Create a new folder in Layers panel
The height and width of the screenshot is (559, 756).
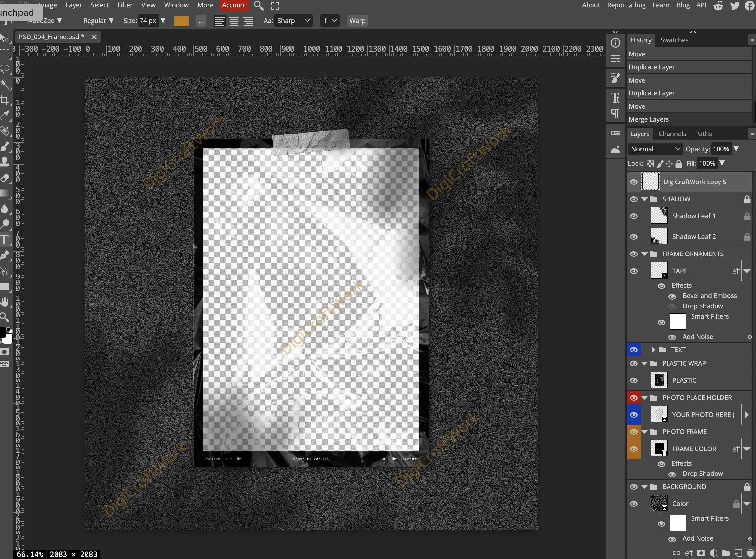pyautogui.click(x=725, y=553)
